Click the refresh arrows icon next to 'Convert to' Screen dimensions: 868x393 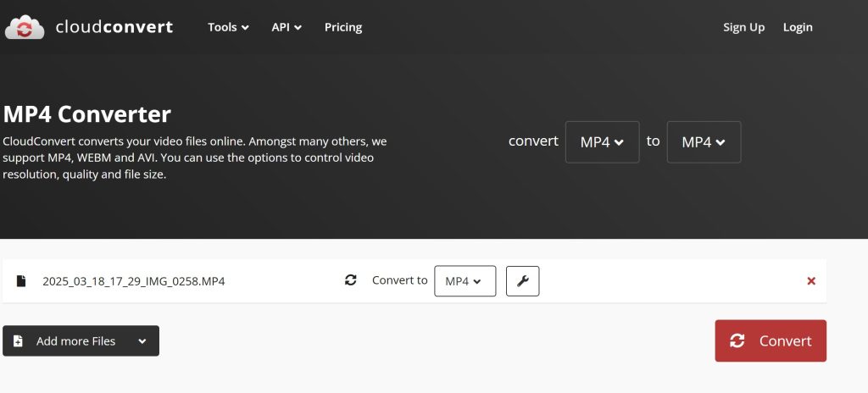[350, 280]
